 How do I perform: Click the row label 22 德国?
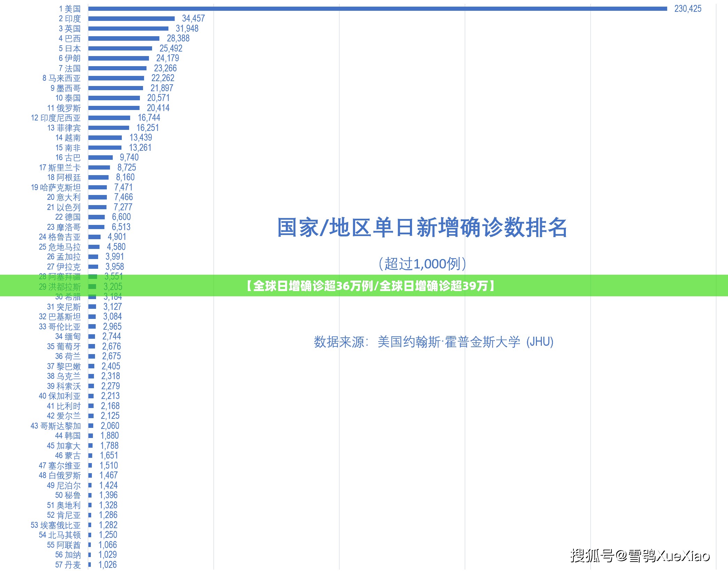click(x=68, y=217)
